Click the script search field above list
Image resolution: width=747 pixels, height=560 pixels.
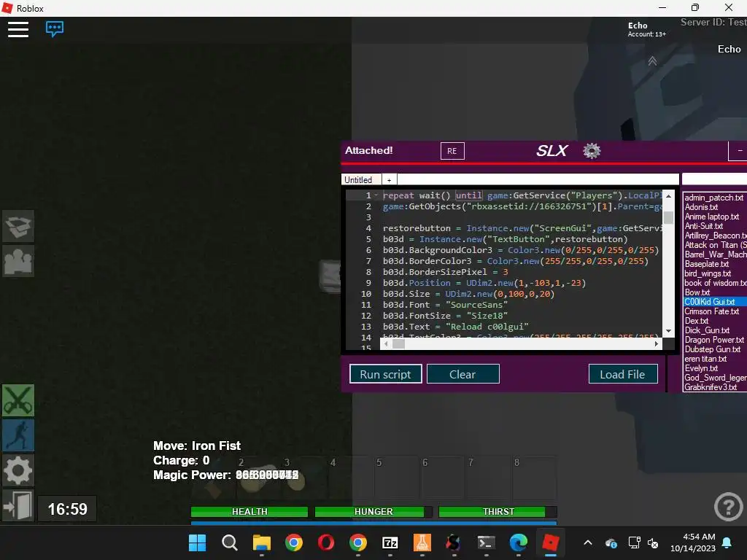tap(714, 179)
